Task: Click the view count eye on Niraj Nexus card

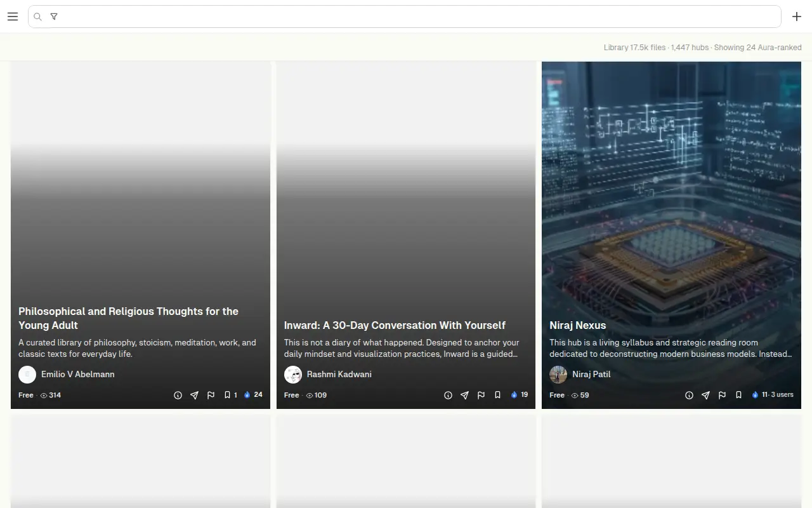Action: click(575, 395)
